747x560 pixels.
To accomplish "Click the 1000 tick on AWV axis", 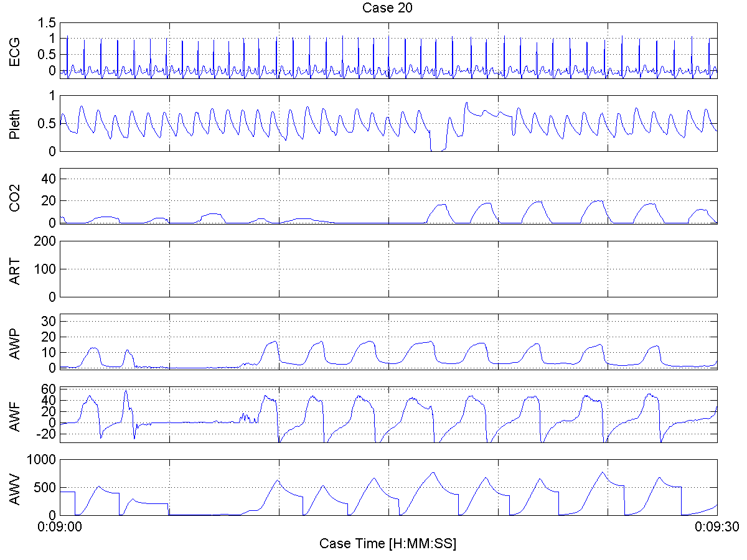I will [x=42, y=460].
